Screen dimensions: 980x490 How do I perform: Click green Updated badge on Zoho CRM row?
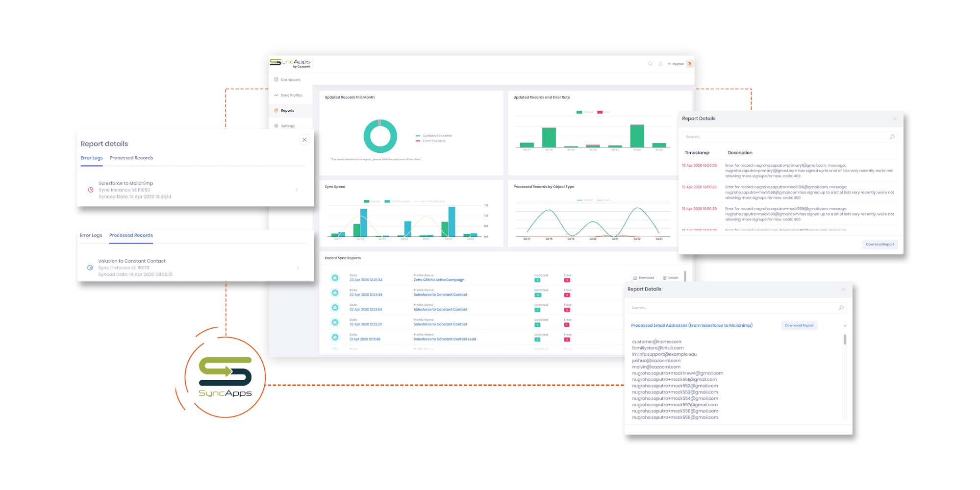[537, 280]
